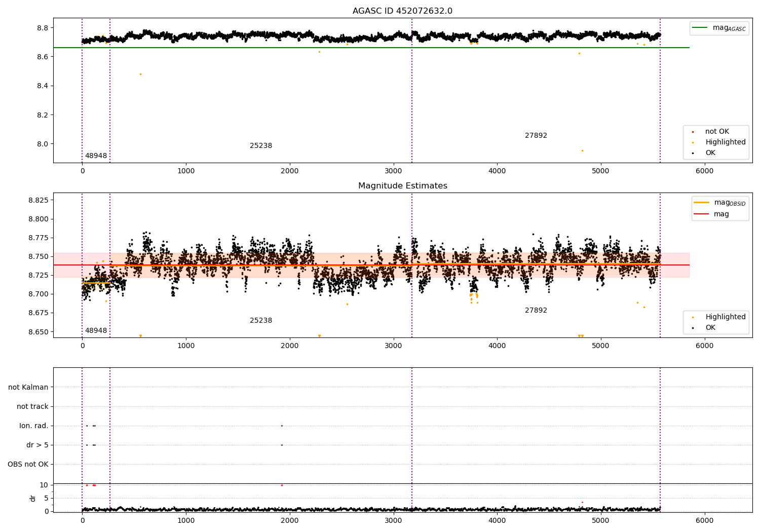Click obsid label 25238 in the top plot

tap(261, 146)
